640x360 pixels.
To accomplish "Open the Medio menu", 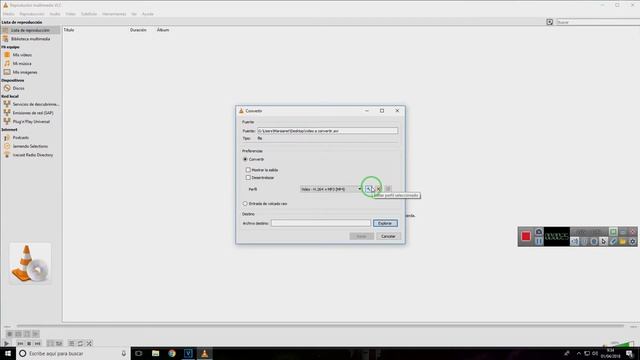I will click(x=9, y=14).
